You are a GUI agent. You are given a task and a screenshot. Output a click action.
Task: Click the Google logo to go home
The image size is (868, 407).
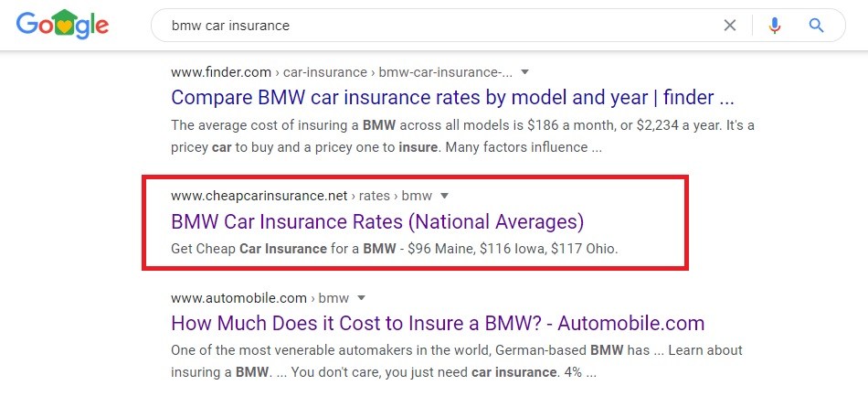pyautogui.click(x=62, y=25)
